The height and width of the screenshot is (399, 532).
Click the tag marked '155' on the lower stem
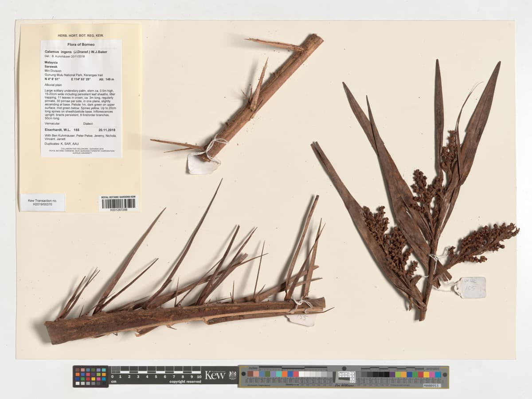pyautogui.click(x=302, y=318)
